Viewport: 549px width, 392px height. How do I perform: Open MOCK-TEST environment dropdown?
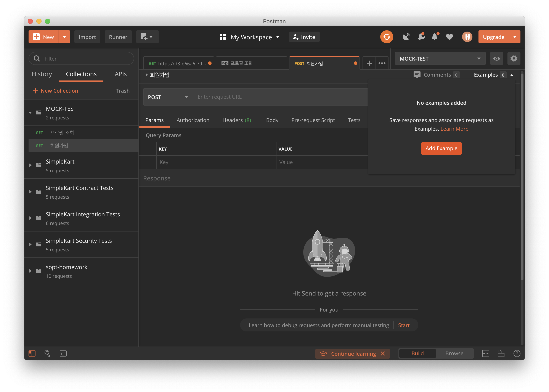click(x=440, y=59)
